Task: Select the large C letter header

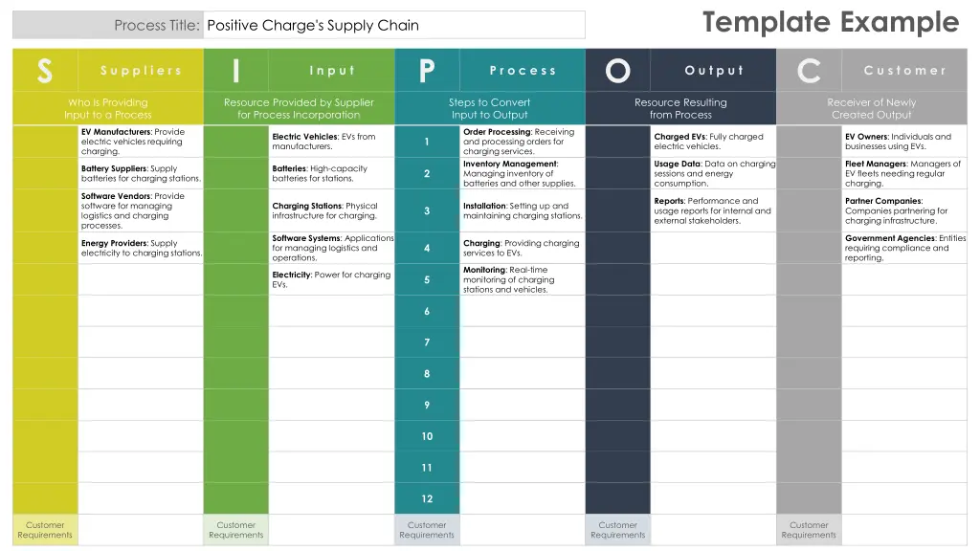Action: pyautogui.click(x=809, y=71)
